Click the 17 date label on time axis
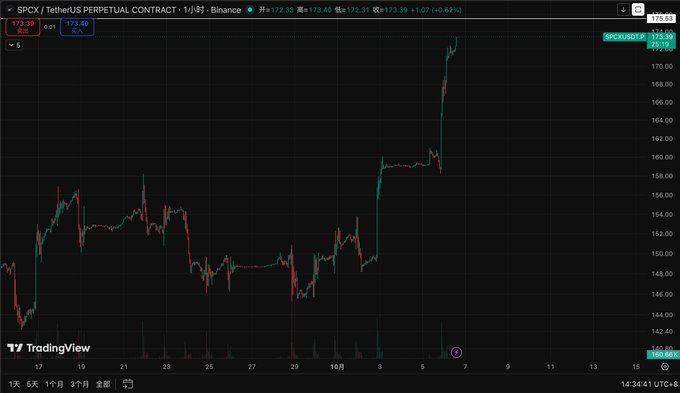Screen dimensions: 680x393 pos(39,367)
